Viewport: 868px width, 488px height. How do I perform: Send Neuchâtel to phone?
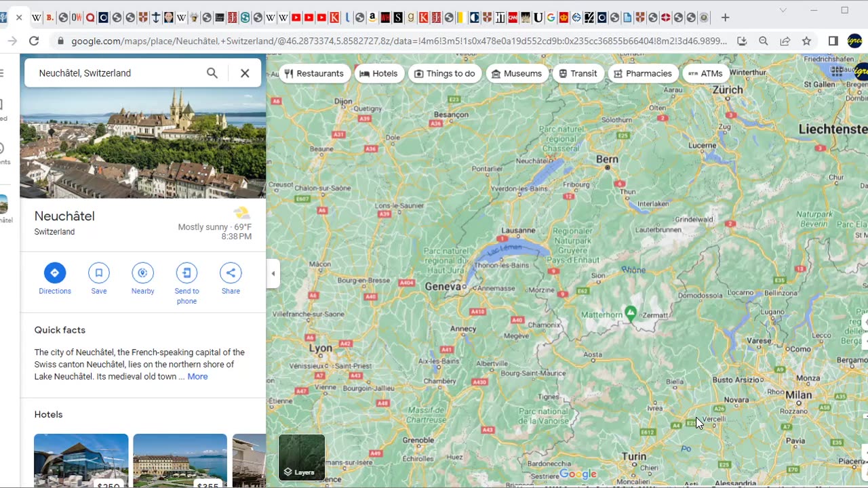tap(186, 283)
